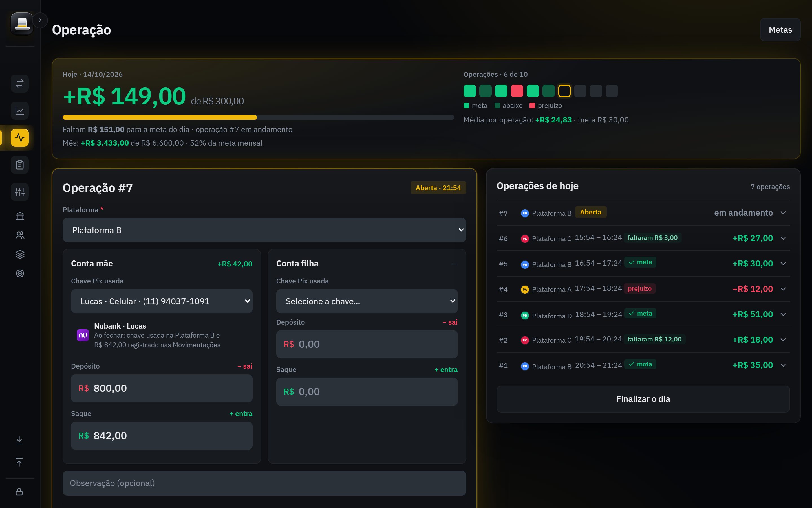812x508 pixels.
Task: Open the sliders settings sidebar icon
Action: [x=20, y=192]
